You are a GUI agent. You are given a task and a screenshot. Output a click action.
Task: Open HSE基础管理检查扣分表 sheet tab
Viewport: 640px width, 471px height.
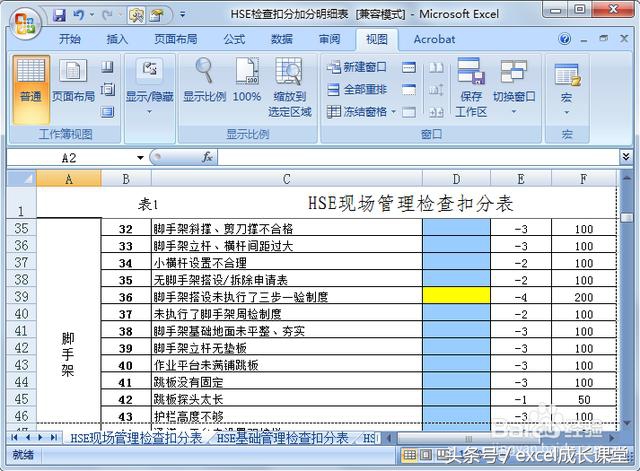point(283,438)
